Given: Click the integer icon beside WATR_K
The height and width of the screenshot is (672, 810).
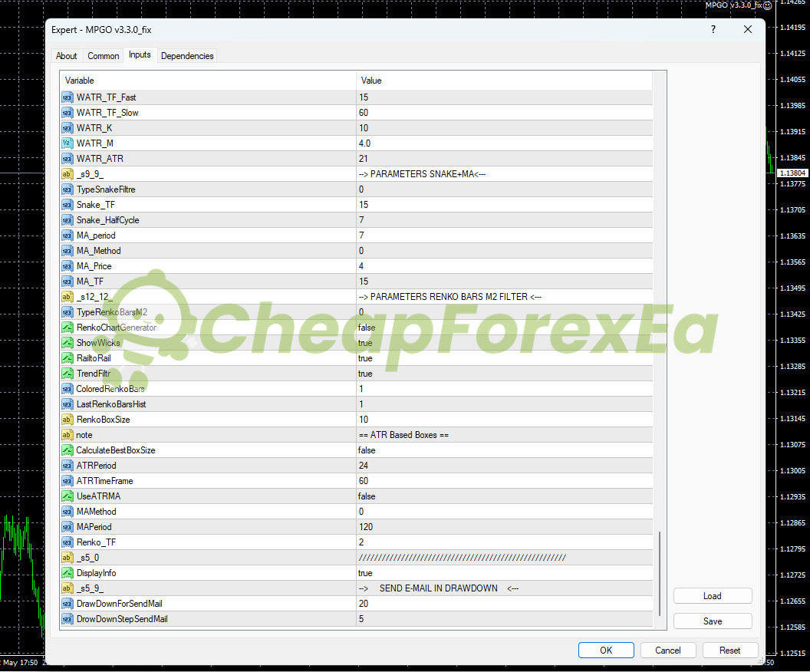Looking at the screenshot, I should 67,128.
